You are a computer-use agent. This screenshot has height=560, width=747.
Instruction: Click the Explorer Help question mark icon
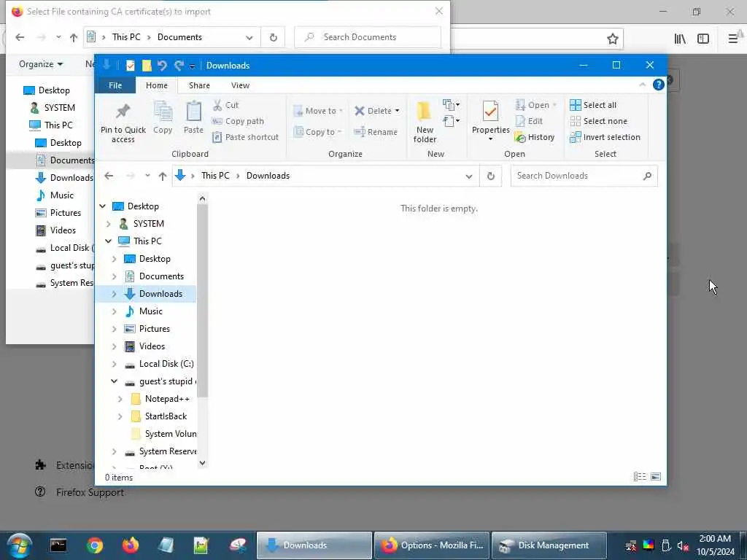[659, 85]
